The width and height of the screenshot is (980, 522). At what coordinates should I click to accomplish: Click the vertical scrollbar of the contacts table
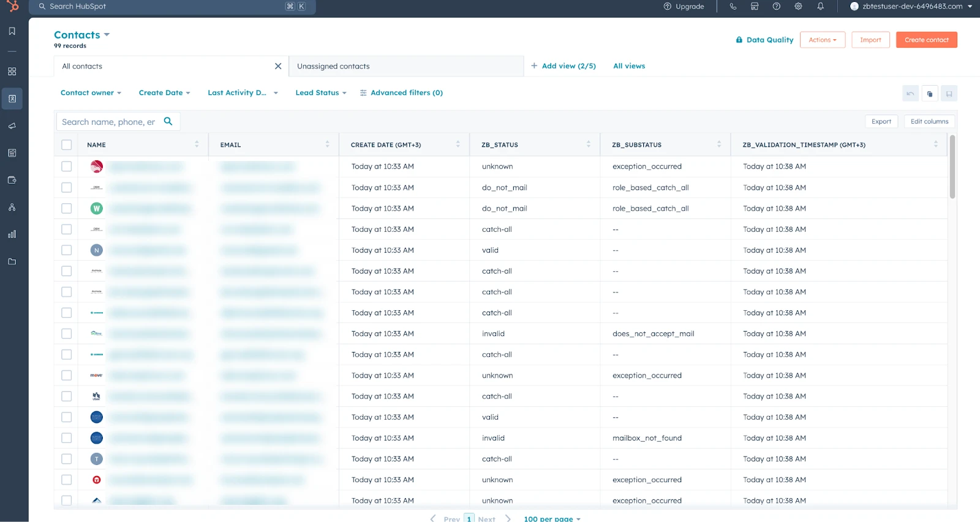pyautogui.click(x=952, y=167)
